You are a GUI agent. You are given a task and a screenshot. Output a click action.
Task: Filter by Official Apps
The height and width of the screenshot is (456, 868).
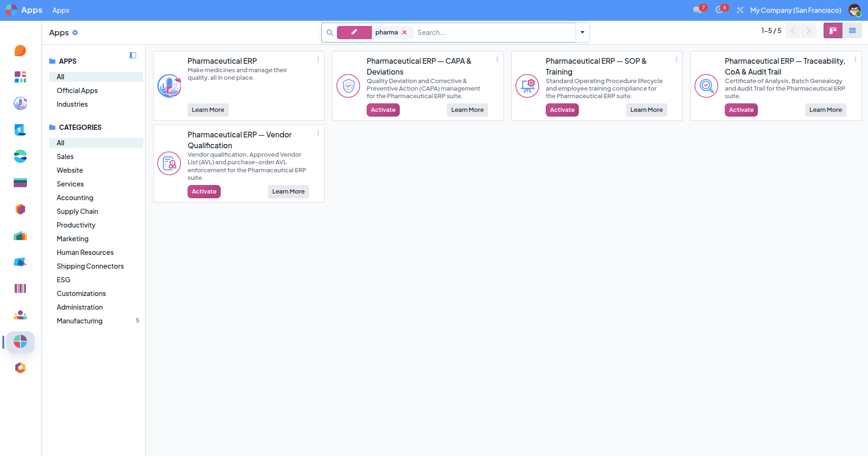coord(96,90)
